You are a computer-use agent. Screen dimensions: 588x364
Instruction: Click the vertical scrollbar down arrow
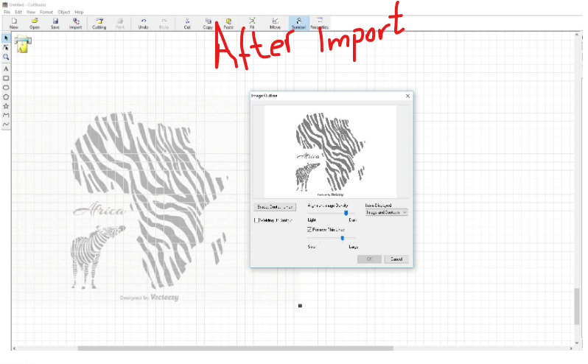577,343
